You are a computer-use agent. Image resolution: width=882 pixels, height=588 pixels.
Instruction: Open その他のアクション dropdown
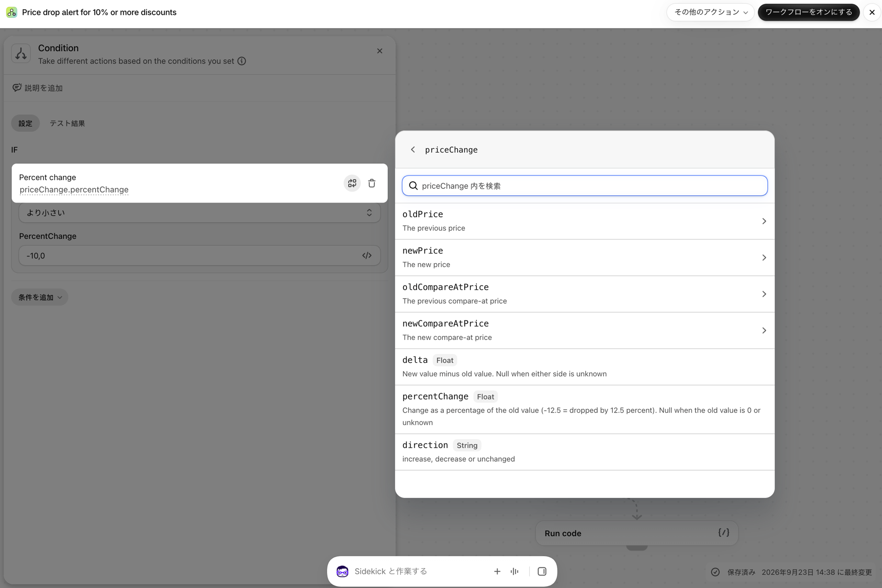[x=710, y=12]
